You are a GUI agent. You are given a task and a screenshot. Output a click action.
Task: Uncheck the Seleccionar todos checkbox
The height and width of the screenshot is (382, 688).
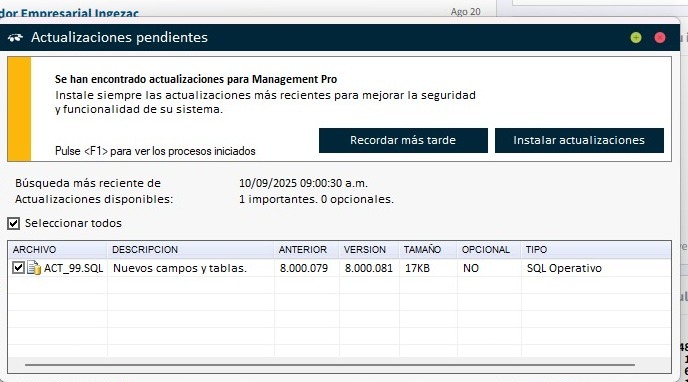pos(14,223)
